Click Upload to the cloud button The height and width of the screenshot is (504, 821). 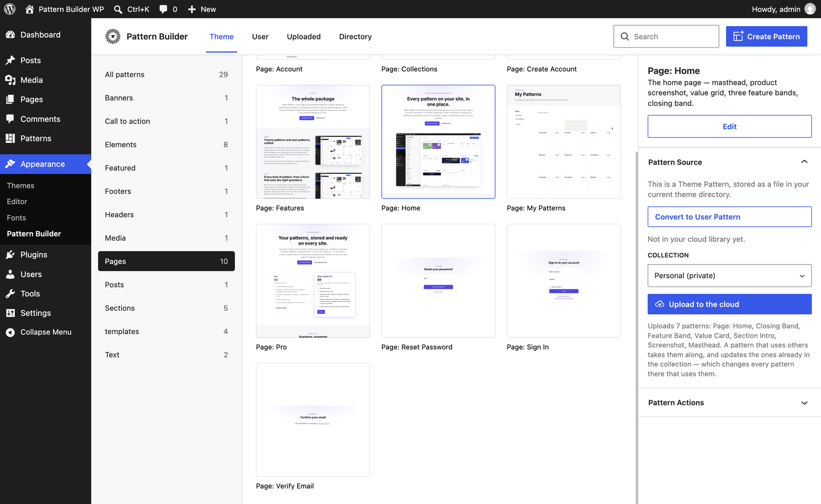(729, 304)
